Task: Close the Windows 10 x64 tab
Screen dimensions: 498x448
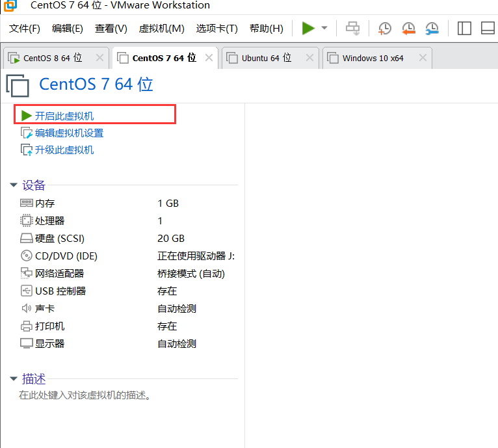Action: [x=423, y=58]
